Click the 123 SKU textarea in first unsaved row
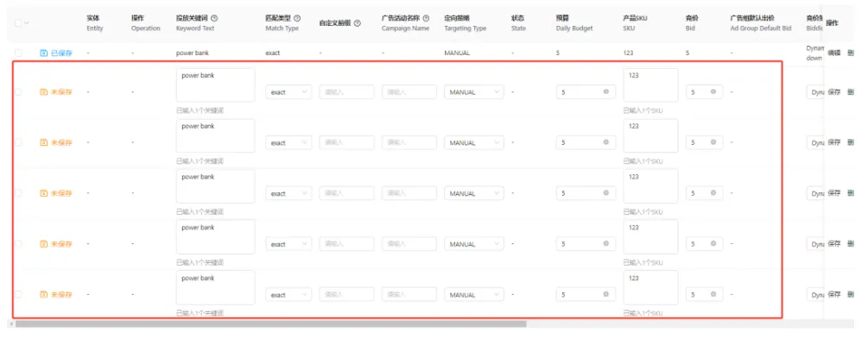 [650, 85]
